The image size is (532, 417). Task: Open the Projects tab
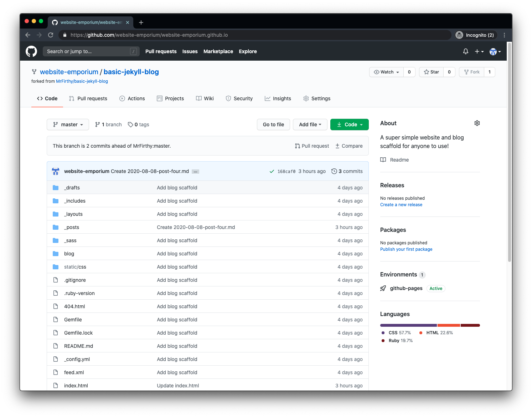[x=170, y=98]
